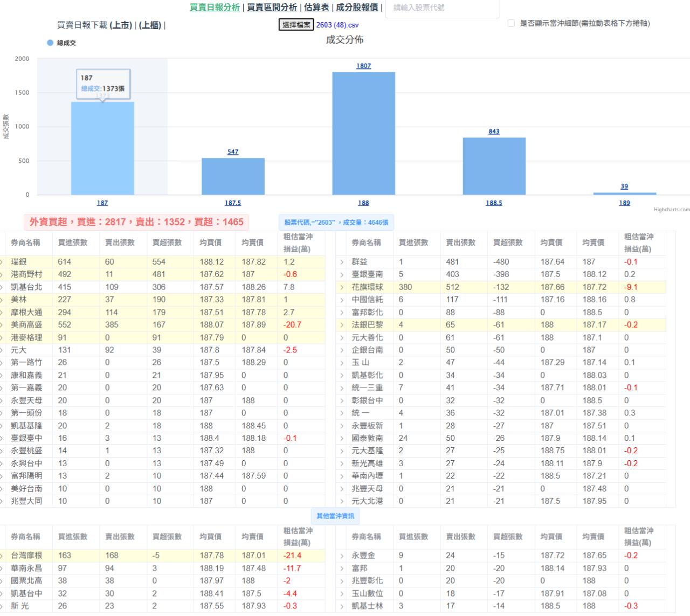
Task: Select the 凱基台北 broker name
Action: 26,287
